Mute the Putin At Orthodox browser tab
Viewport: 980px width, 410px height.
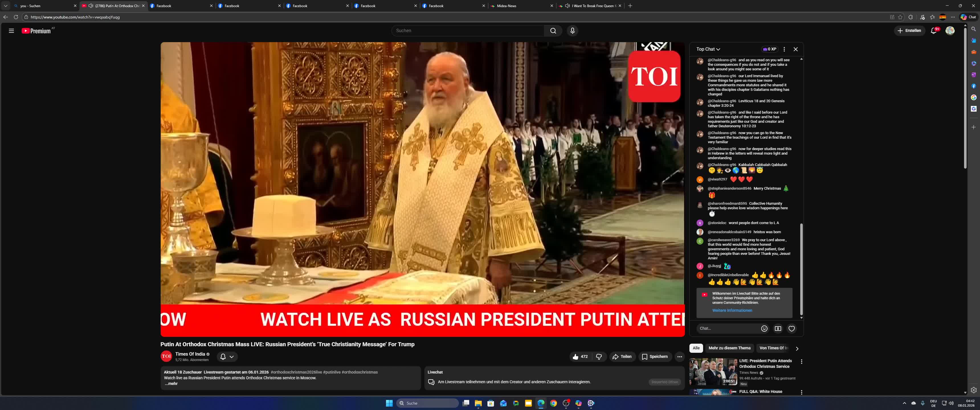click(91, 6)
